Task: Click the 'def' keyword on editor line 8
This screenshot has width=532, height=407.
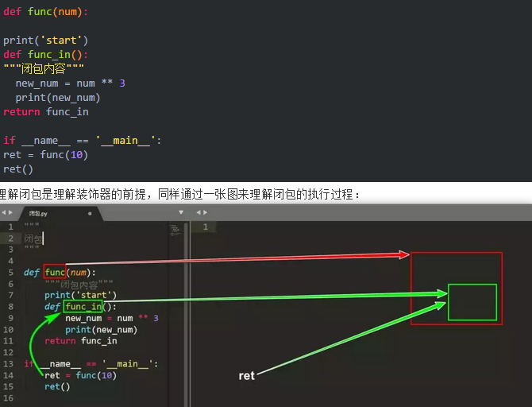Action: point(52,306)
